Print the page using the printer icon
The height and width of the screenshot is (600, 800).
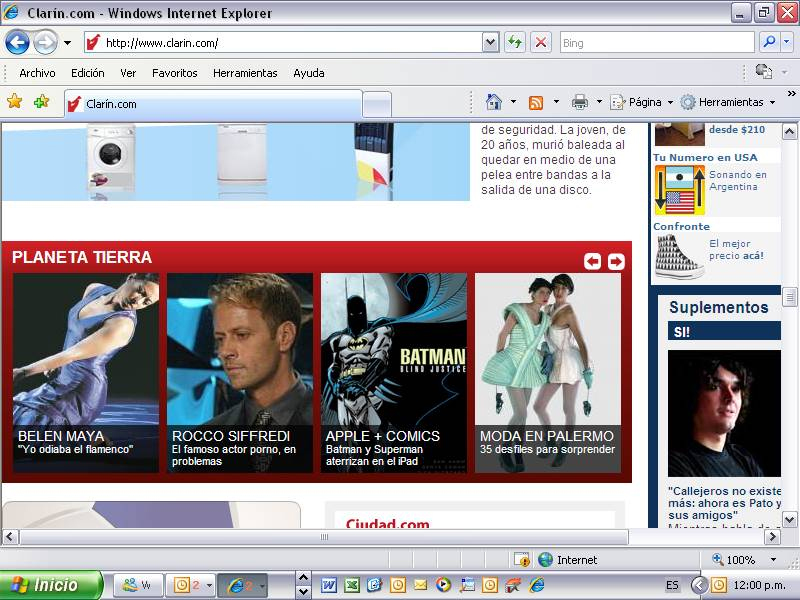pyautogui.click(x=580, y=102)
